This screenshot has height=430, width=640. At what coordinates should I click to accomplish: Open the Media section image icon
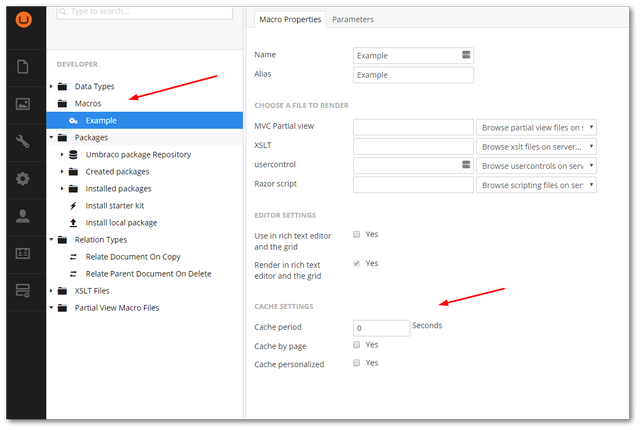click(x=23, y=104)
